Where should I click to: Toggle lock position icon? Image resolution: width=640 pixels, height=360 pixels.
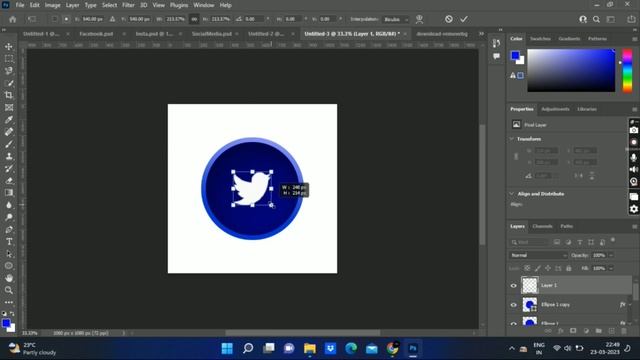tap(548, 268)
